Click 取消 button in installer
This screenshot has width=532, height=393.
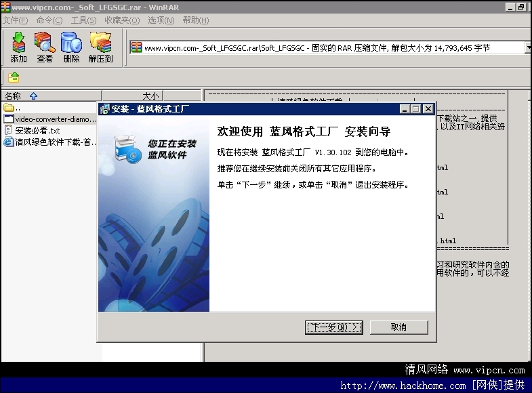click(398, 327)
